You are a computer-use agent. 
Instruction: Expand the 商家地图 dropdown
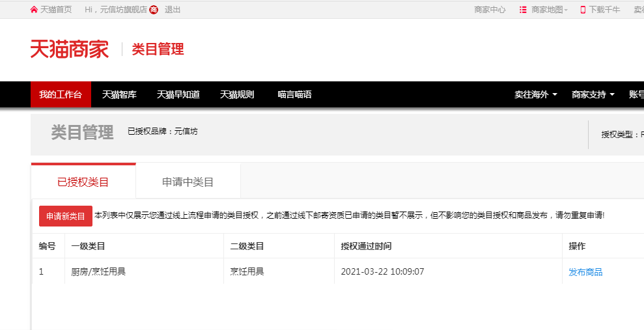[x=549, y=10]
